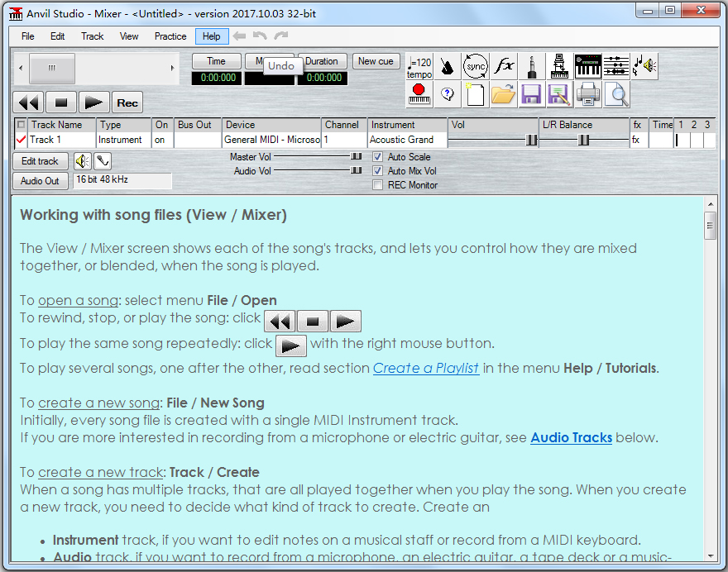The image size is (728, 572).
Task: Open the Help menu
Action: point(212,36)
